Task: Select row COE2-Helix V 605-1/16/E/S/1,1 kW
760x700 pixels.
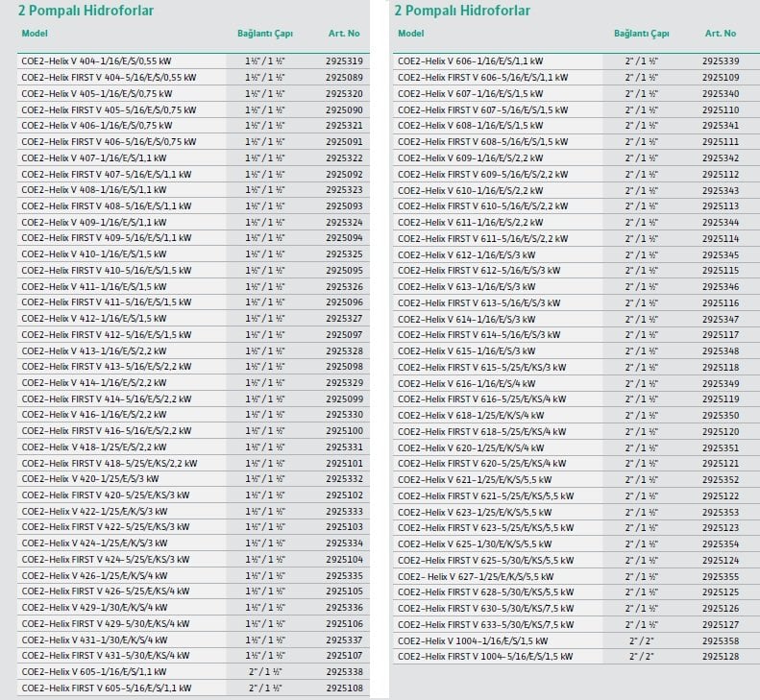Action: tap(193, 672)
